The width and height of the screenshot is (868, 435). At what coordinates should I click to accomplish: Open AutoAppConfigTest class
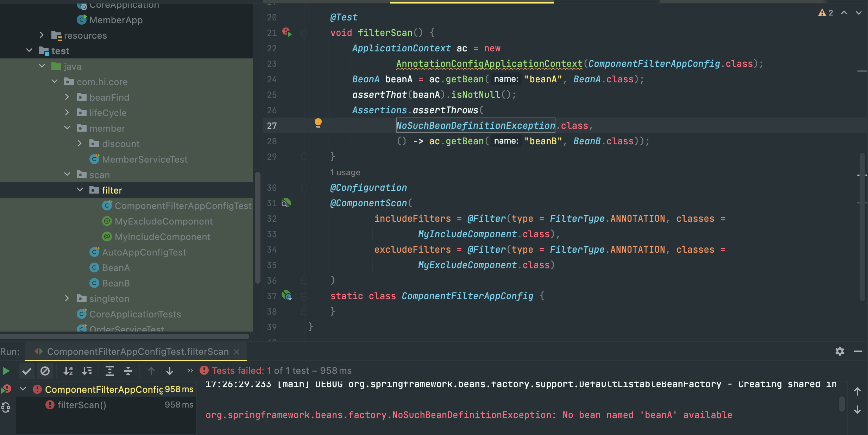144,252
